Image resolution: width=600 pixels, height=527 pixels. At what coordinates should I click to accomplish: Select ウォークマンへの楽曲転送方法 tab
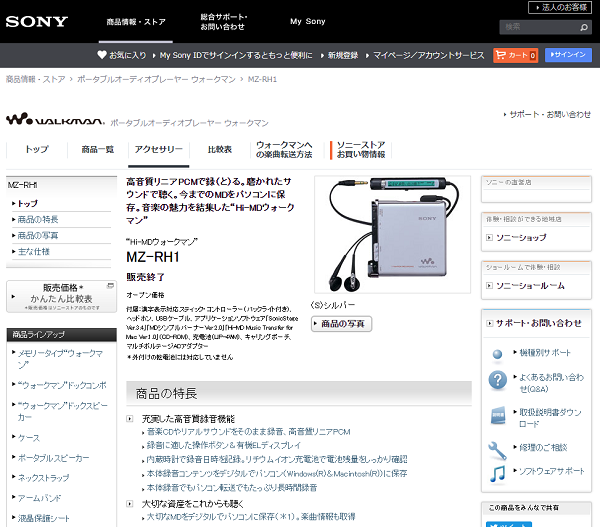click(284, 150)
